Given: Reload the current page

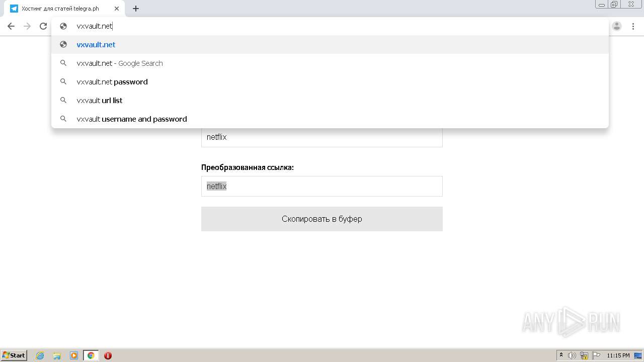Looking at the screenshot, I should click(43, 26).
